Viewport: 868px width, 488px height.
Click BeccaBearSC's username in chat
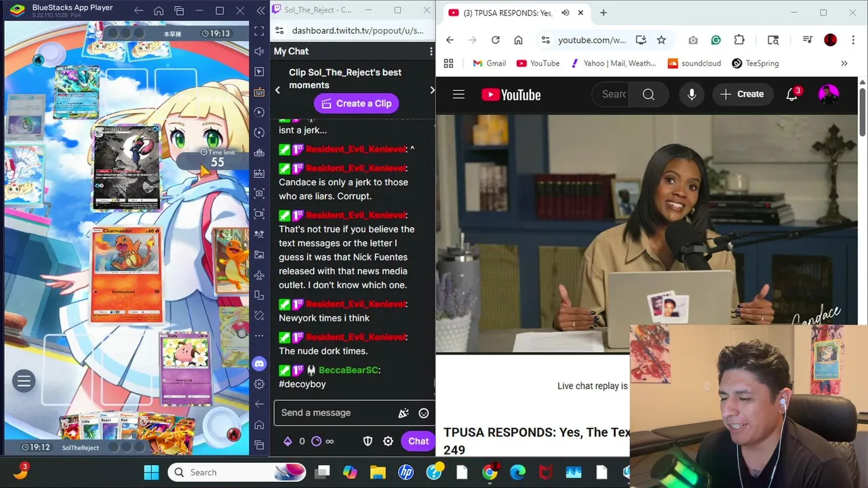349,370
